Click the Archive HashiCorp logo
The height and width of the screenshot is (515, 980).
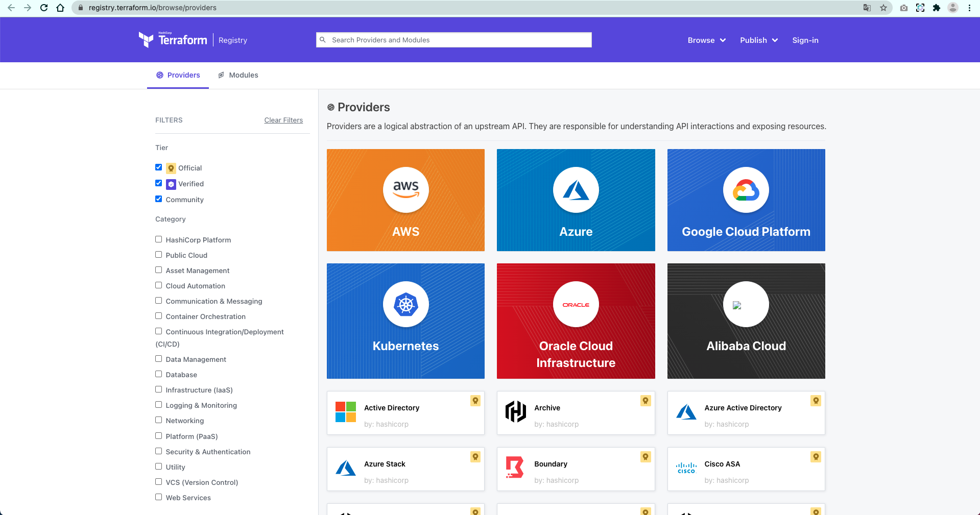pyautogui.click(x=516, y=412)
